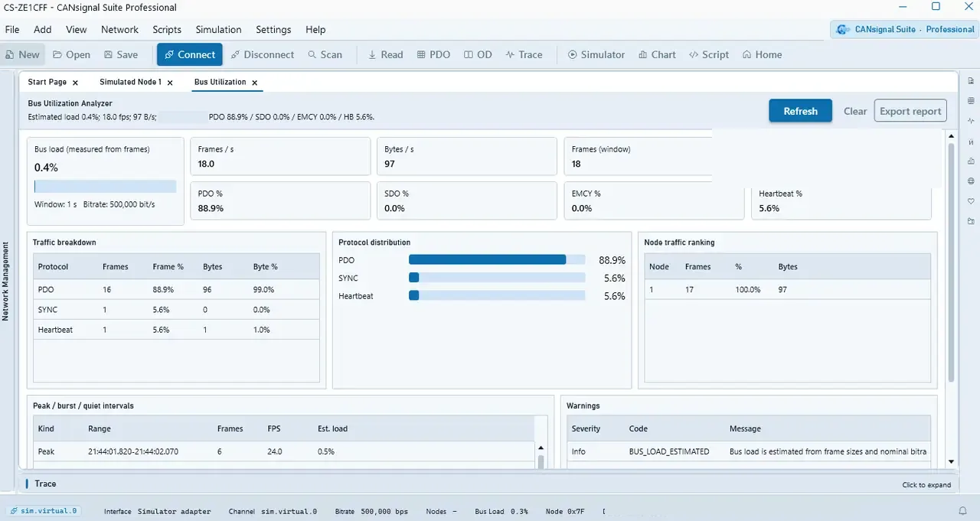
Task: Click the New toolbar button
Action: point(22,54)
